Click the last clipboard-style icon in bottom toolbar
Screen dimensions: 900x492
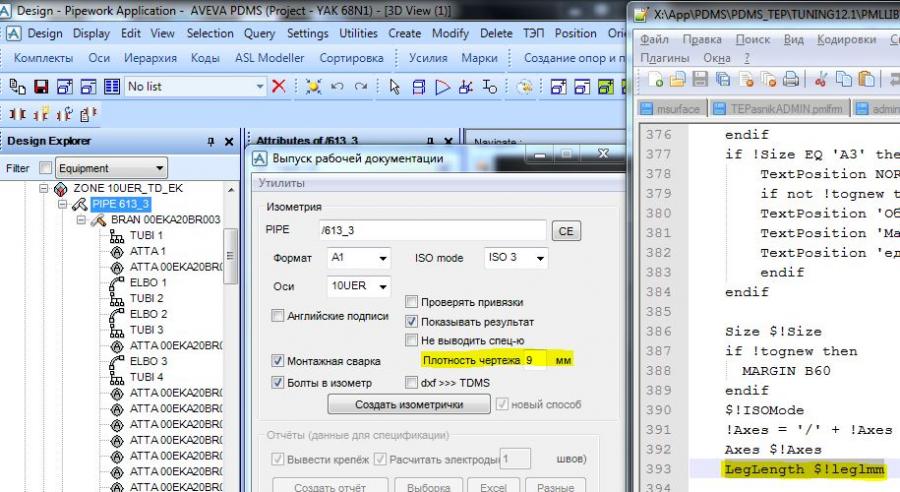click(88, 114)
